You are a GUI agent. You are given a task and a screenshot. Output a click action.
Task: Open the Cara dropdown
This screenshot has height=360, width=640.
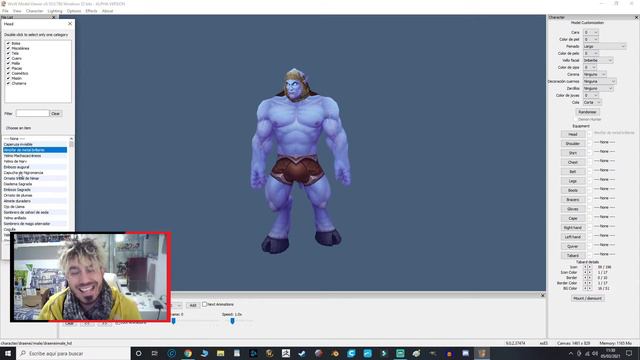click(x=591, y=32)
